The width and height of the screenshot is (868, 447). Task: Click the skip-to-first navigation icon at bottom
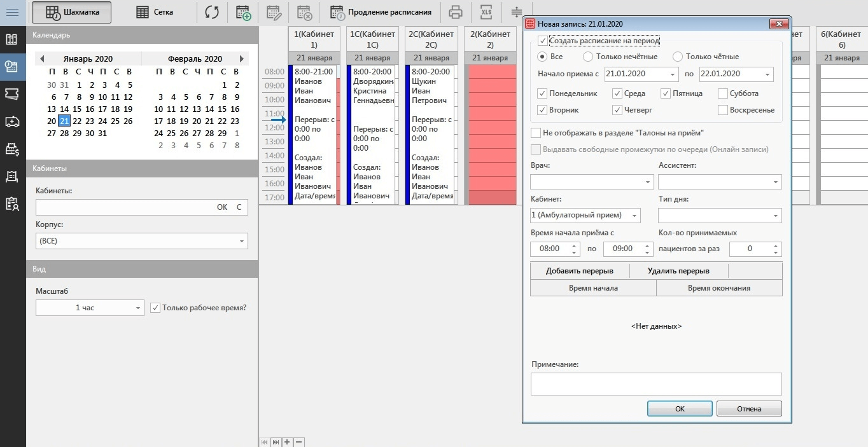(265, 442)
